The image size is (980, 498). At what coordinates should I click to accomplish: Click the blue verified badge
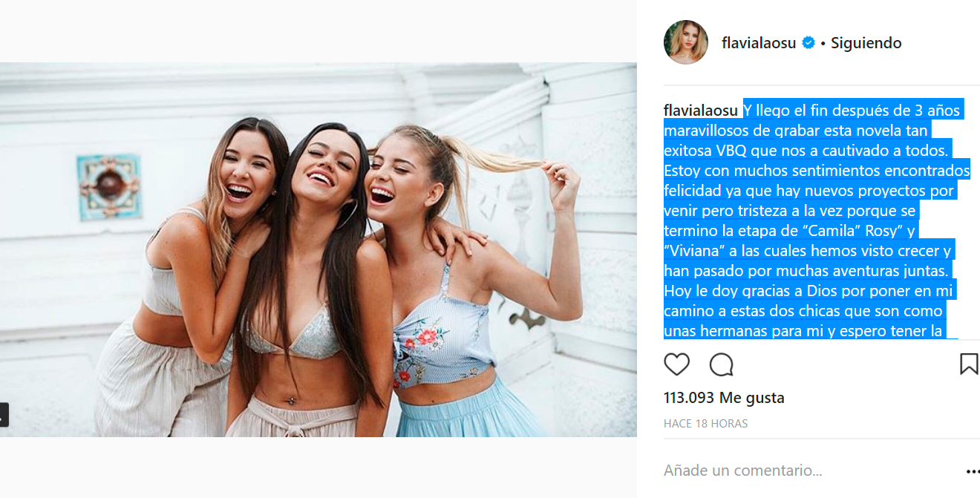pyautogui.click(x=808, y=43)
